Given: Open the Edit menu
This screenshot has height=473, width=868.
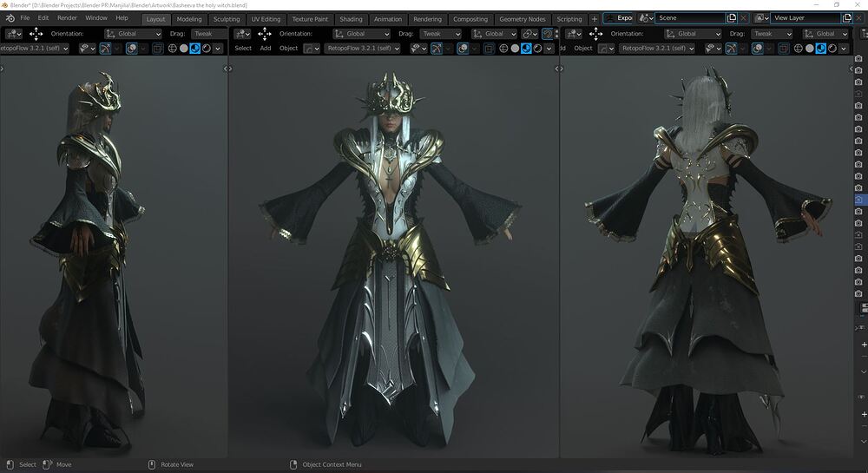Looking at the screenshot, I should 43,17.
